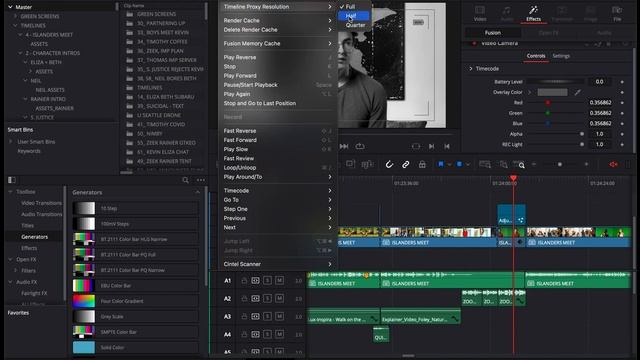Add a blue marker in timeline toolbar
The height and width of the screenshot is (360, 640).
[459, 164]
